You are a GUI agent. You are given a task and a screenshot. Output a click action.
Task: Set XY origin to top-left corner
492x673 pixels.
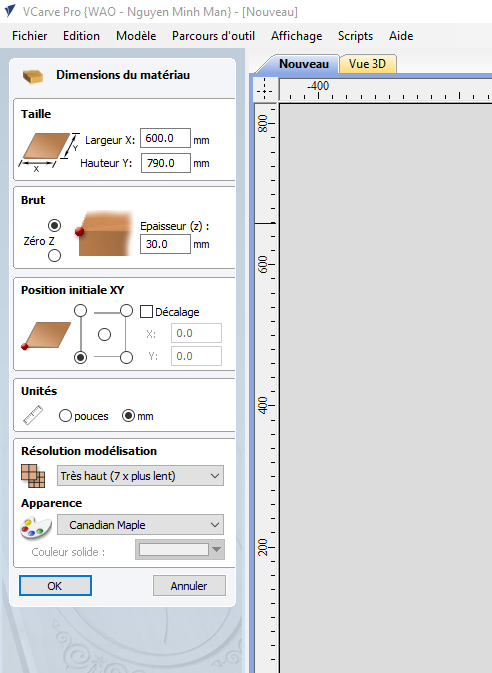tap(81, 310)
